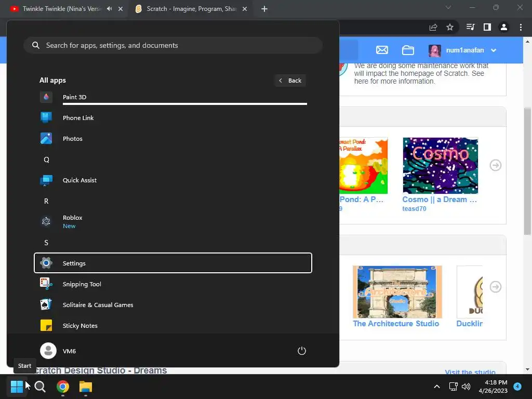Jump to letter S in app list
Viewport: 532px width, 399px height.
point(46,242)
